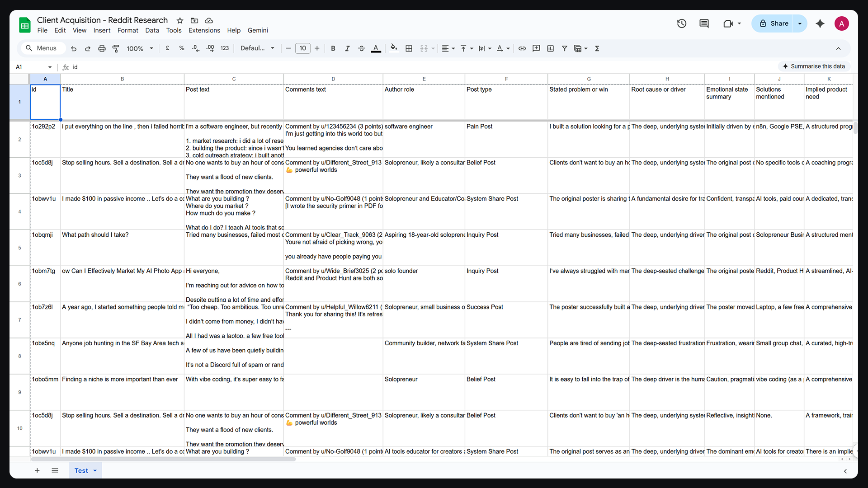Open version history
The width and height of the screenshot is (868, 488).
(x=681, y=23)
